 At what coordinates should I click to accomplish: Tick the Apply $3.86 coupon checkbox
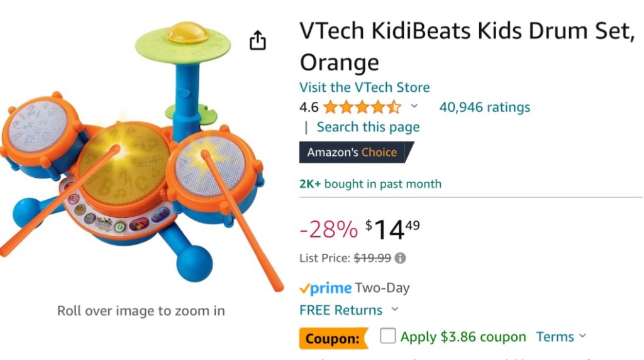(388, 337)
